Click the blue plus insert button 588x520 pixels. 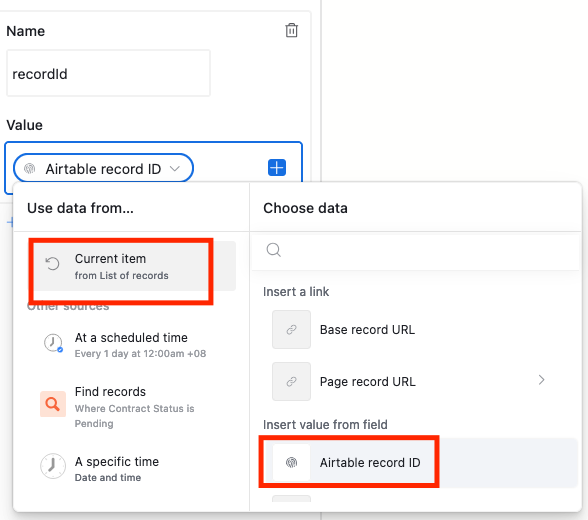[277, 167]
